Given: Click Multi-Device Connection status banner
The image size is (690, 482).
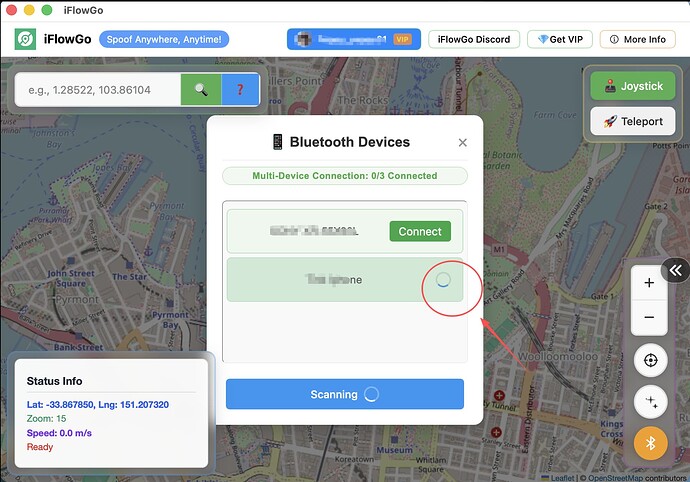Looking at the screenshot, I should point(345,176).
